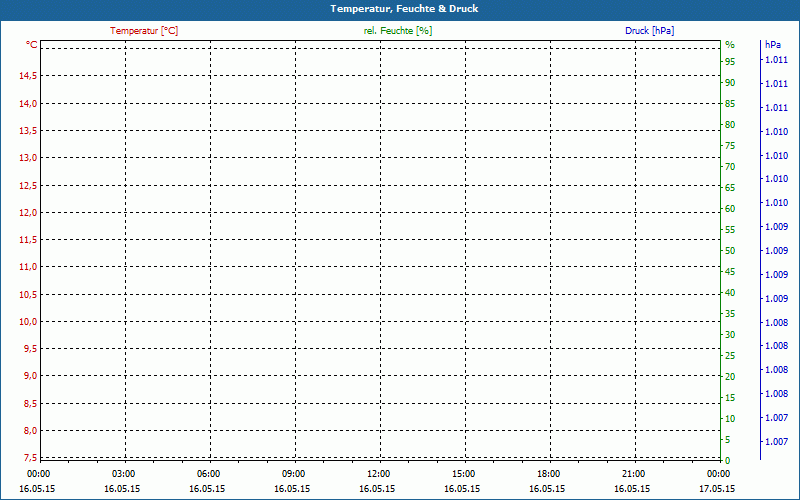Click the red °C axis unit label

32,45
